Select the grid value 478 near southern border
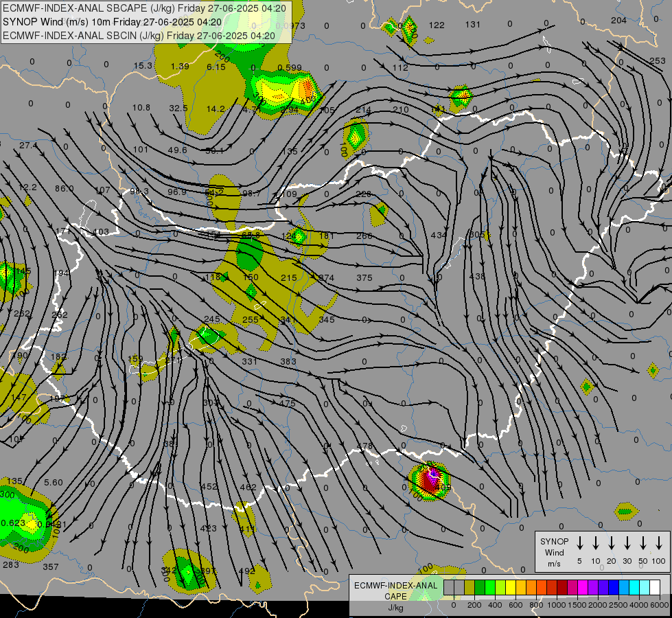Viewport: 672px width, 618px height. [364, 446]
